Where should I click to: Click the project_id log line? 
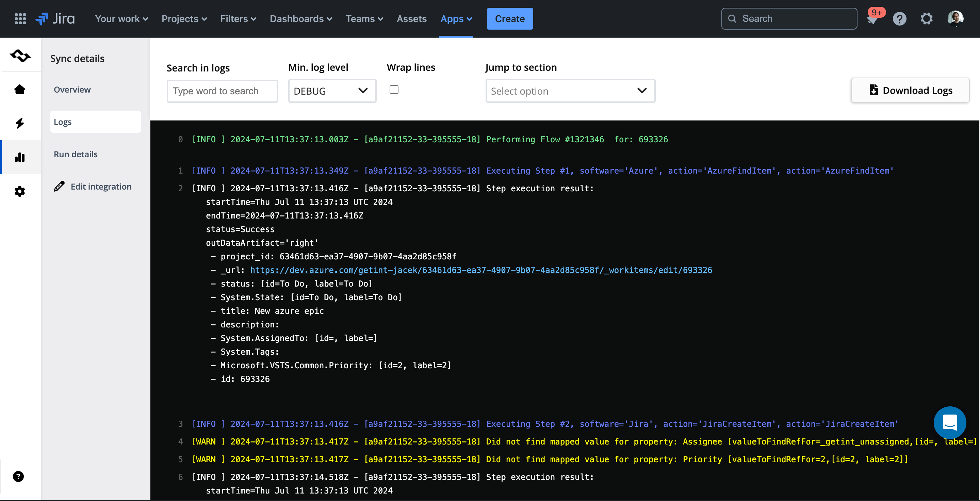click(x=333, y=256)
